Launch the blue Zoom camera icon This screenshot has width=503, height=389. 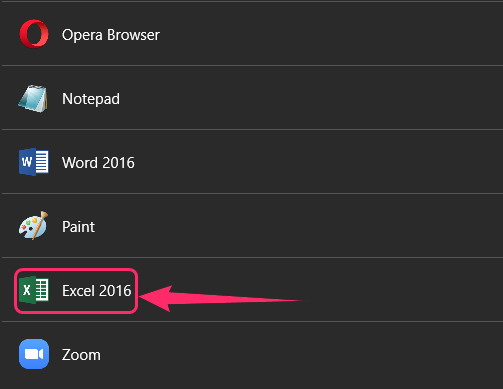click(34, 354)
